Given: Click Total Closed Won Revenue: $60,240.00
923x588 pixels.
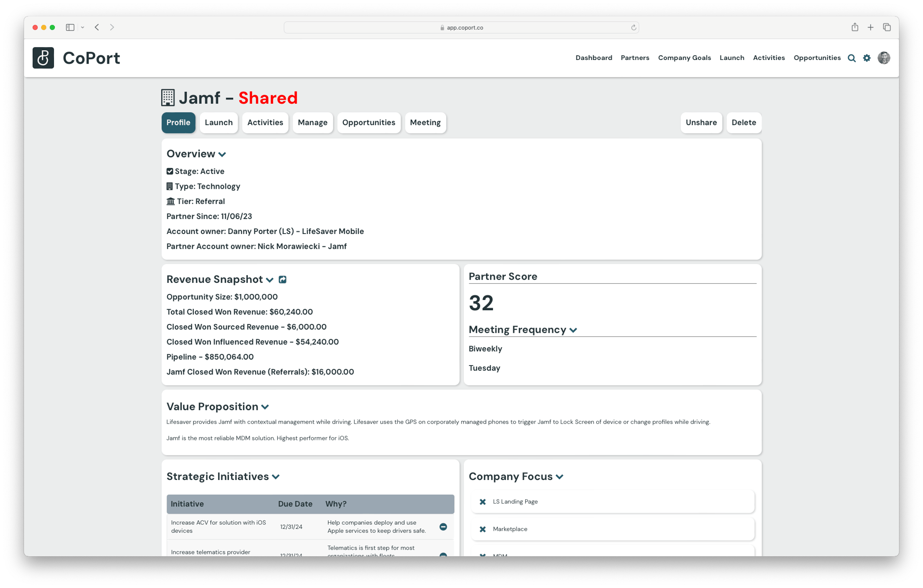Looking at the screenshot, I should [x=240, y=312].
